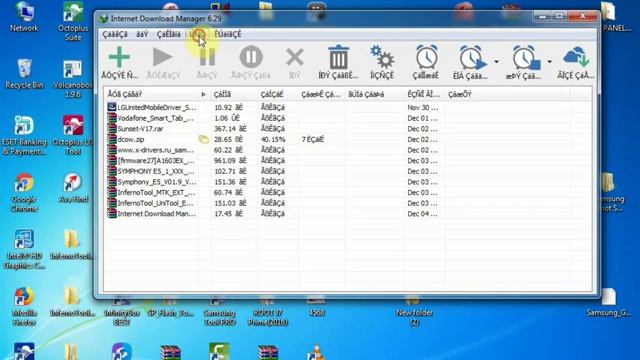Select the LGUnitedMobileDriver_S... download row

pos(347,107)
